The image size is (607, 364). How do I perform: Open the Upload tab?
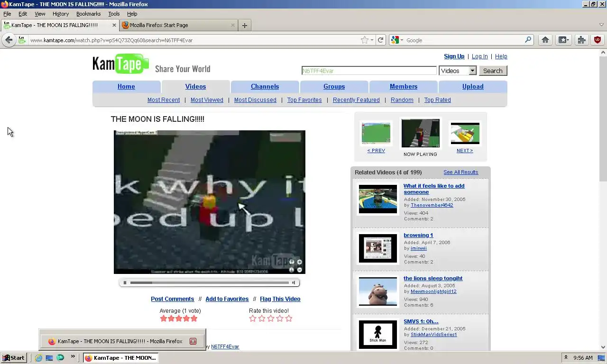pyautogui.click(x=473, y=87)
